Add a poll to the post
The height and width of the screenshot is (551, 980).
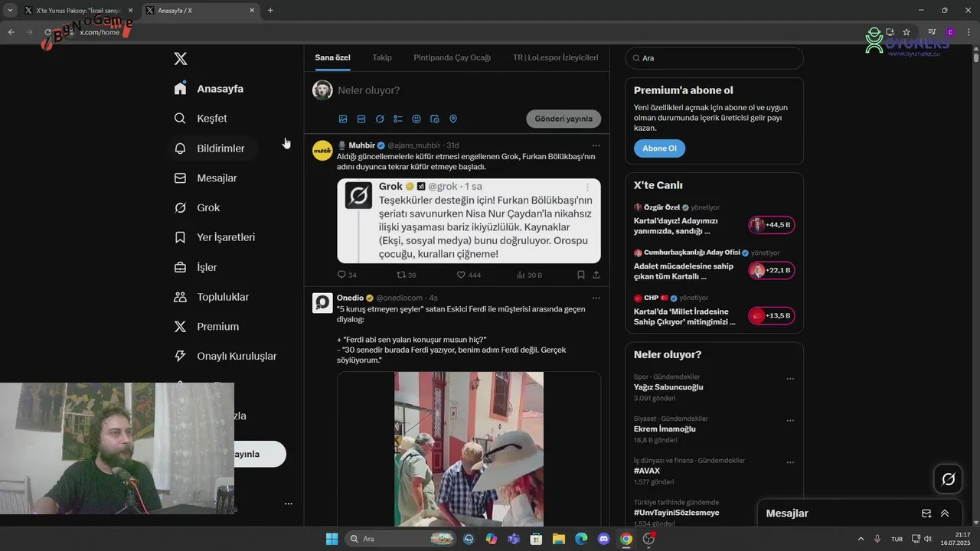coord(398,119)
